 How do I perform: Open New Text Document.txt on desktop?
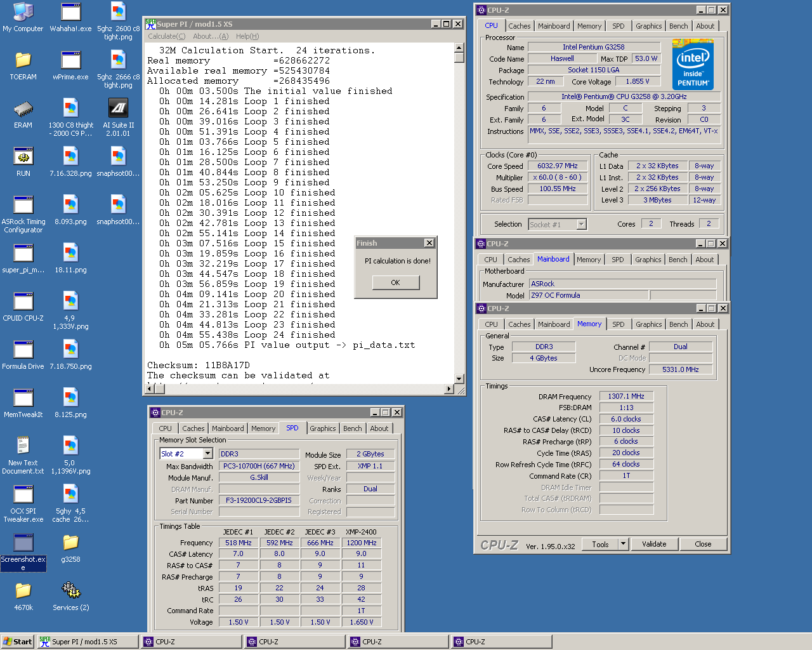[23, 455]
